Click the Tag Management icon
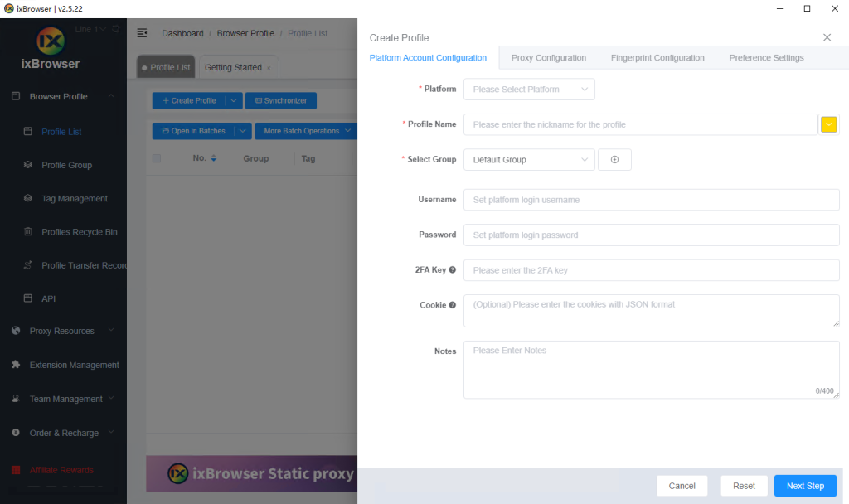 [28, 198]
